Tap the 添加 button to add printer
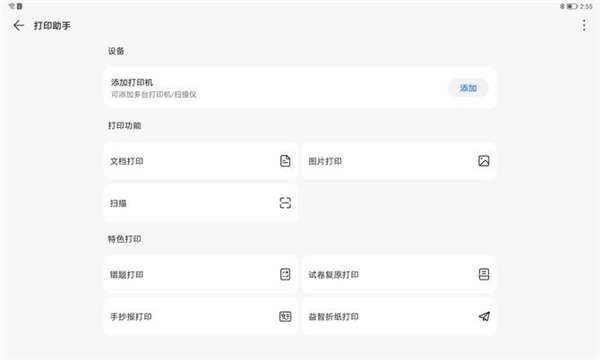 [x=468, y=88]
